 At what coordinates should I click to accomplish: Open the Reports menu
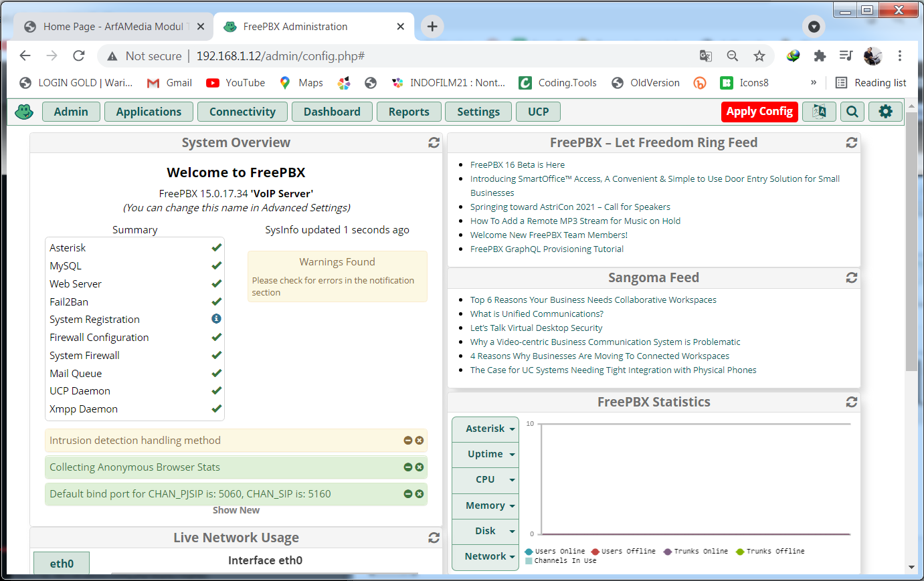click(409, 112)
